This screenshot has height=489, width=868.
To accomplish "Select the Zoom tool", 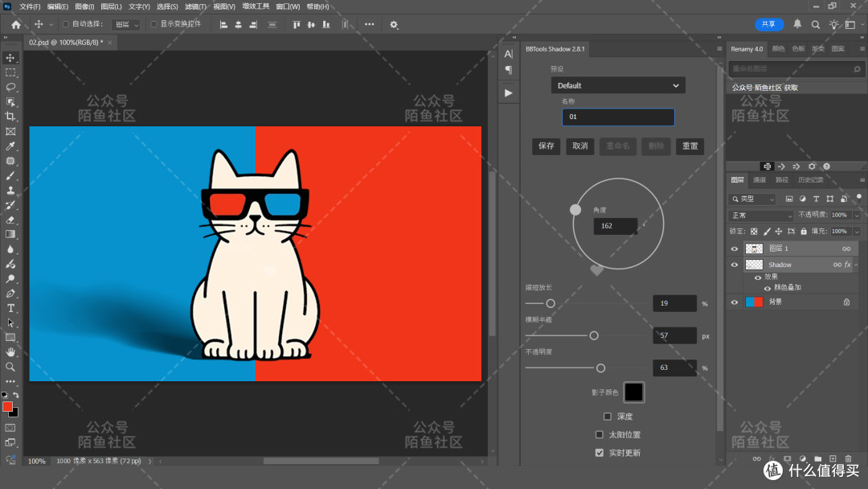I will pyautogui.click(x=10, y=367).
